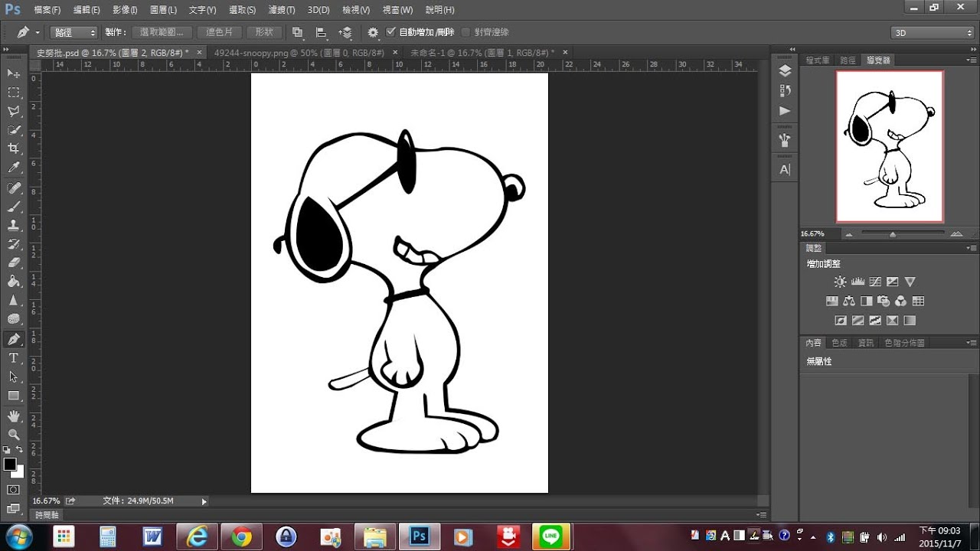Select the Polygonal Lasso tool
This screenshot has height=551, width=980.
coord(14,112)
